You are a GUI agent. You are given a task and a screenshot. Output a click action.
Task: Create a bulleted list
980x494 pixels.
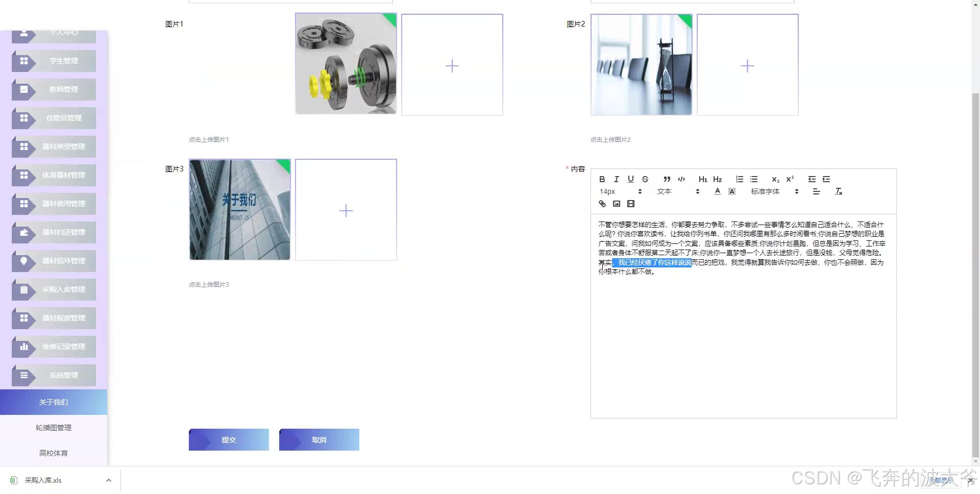(x=754, y=179)
